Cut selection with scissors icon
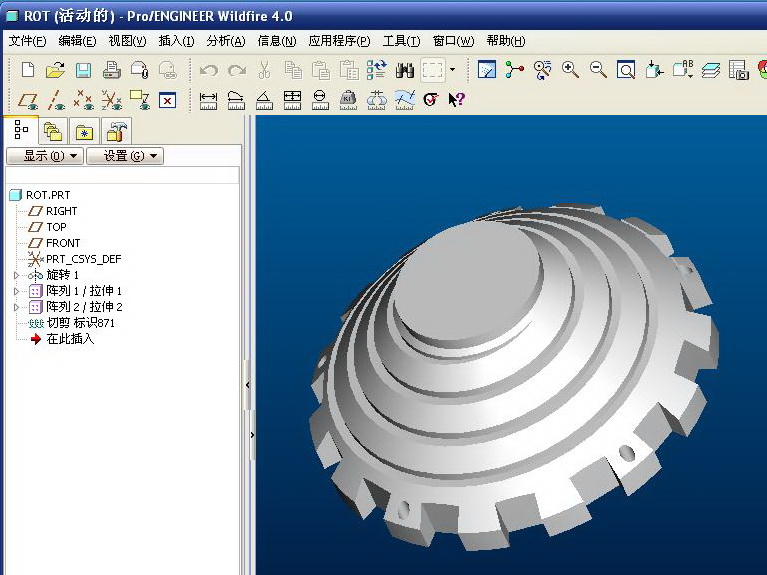This screenshot has width=767, height=575. tap(264, 70)
